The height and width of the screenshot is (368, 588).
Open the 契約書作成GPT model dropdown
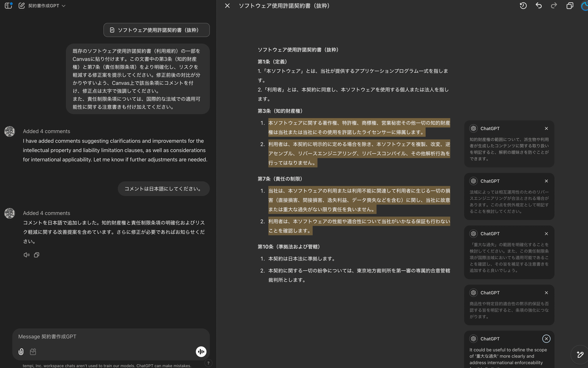pyautogui.click(x=46, y=6)
